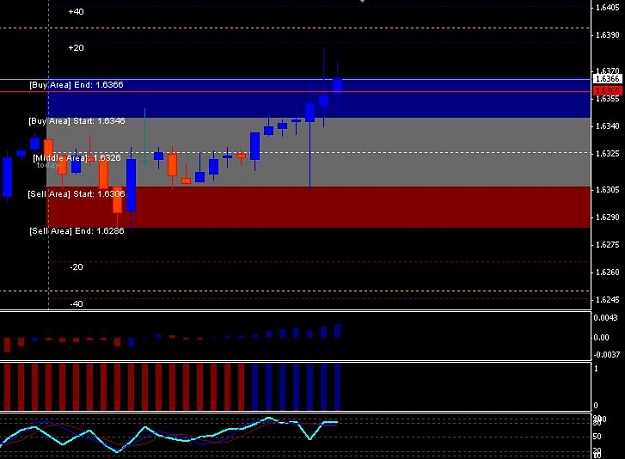
Task: Click the -0.0037 histogram scale value
Action: [607, 354]
